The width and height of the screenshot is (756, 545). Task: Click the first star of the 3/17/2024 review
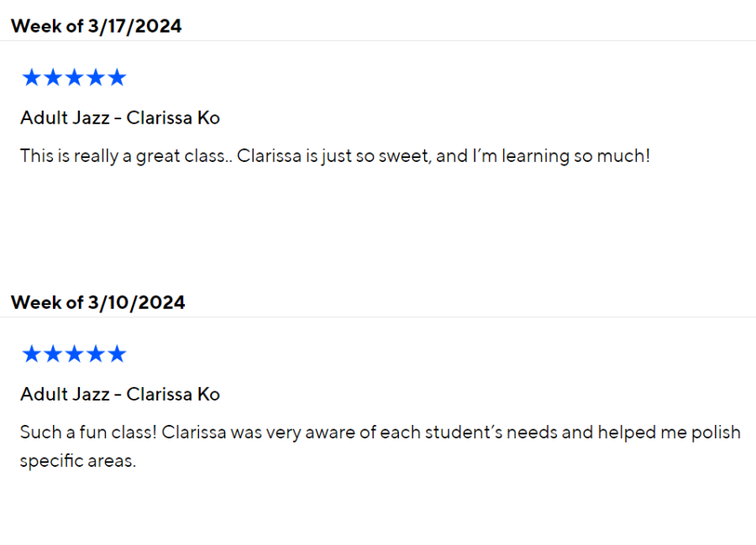[x=31, y=78]
